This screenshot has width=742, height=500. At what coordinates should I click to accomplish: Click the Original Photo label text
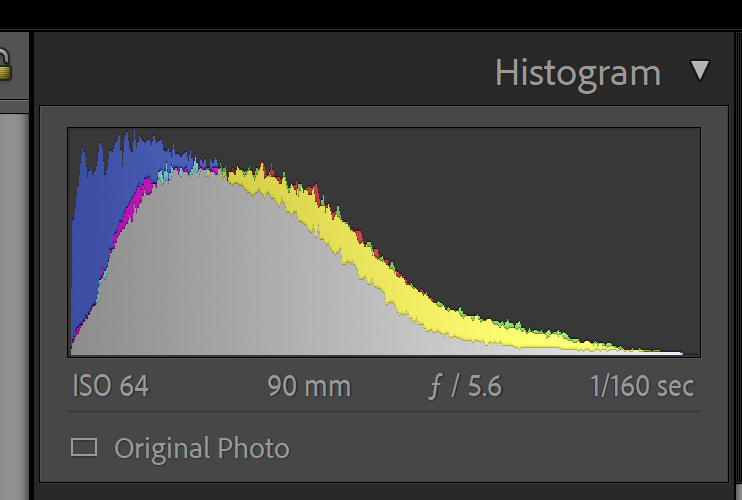[x=201, y=448]
